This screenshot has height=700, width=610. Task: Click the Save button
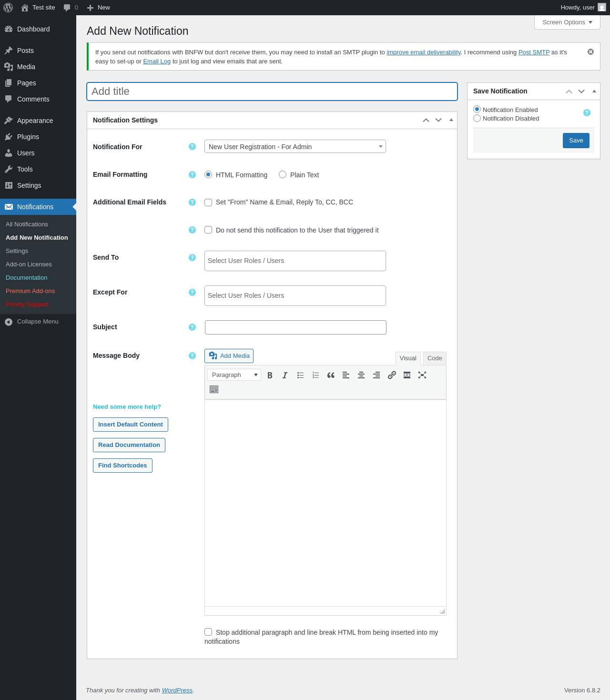576,141
